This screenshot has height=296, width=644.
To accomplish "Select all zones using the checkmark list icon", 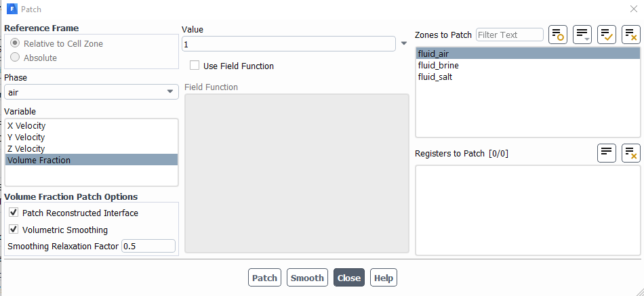I will point(606,35).
